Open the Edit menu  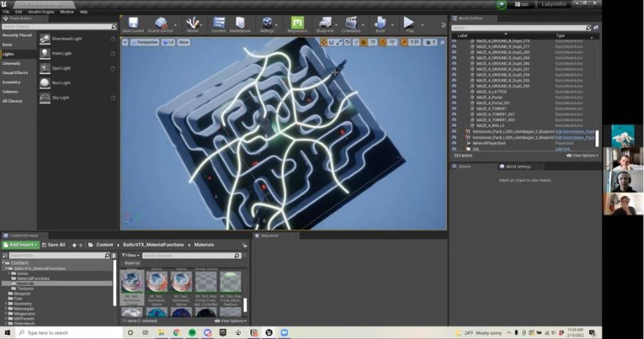18,12
